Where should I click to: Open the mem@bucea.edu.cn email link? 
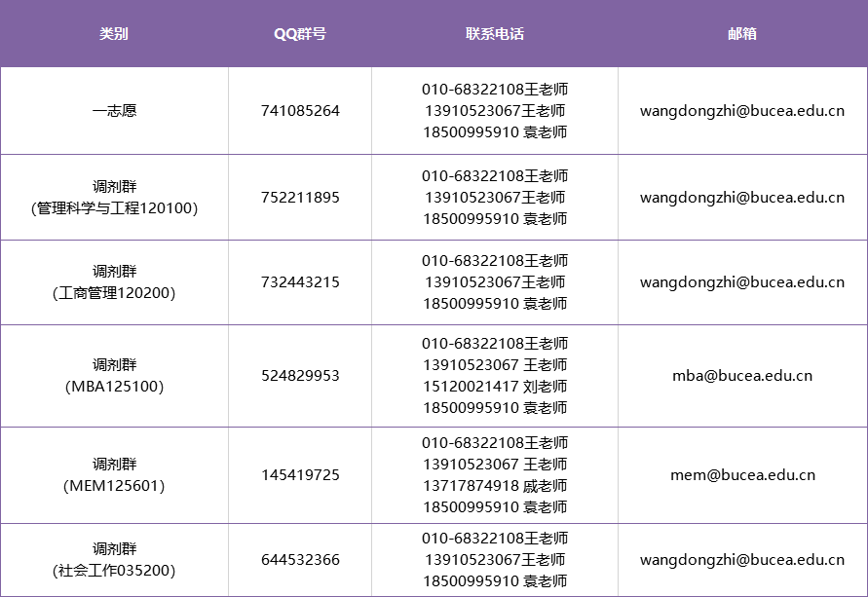point(742,474)
